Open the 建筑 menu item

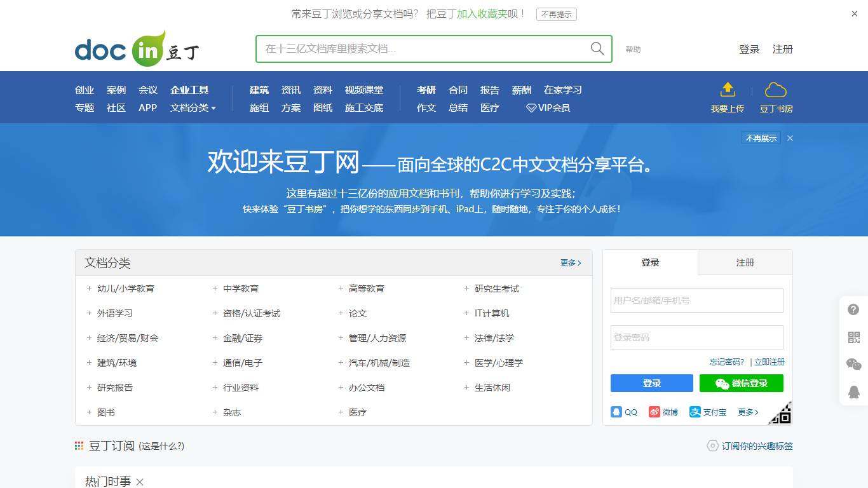click(259, 90)
